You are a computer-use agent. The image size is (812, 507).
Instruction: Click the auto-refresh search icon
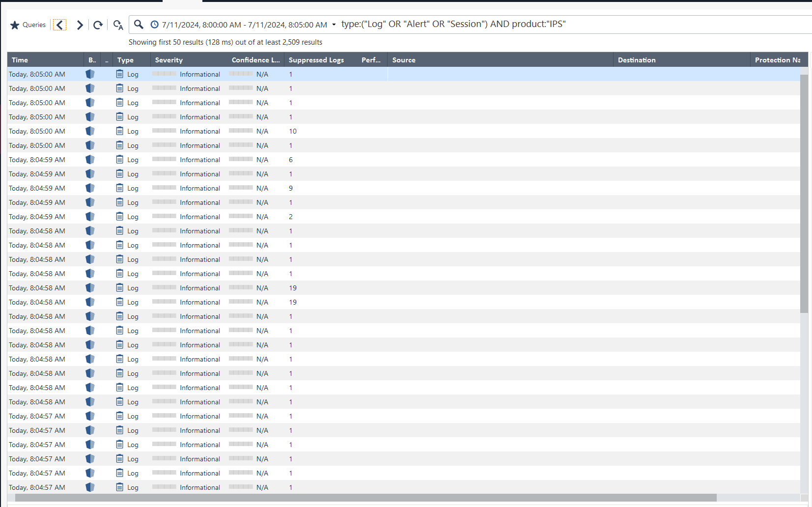tap(118, 25)
